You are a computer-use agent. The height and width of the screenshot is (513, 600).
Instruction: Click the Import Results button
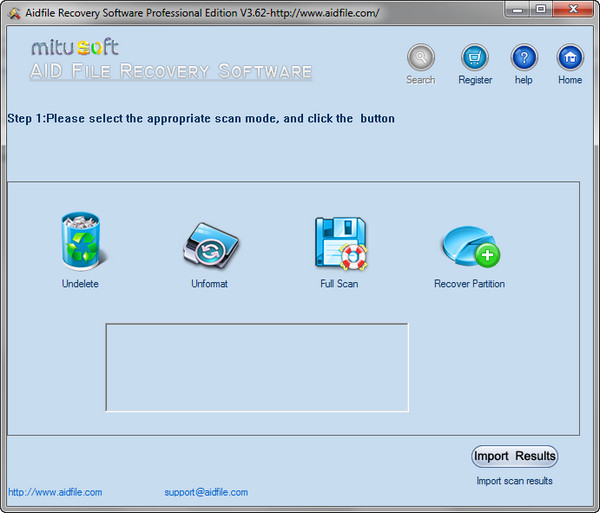point(514,456)
